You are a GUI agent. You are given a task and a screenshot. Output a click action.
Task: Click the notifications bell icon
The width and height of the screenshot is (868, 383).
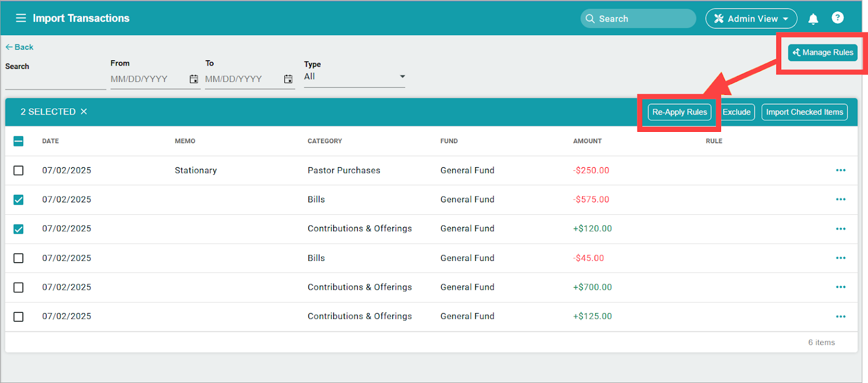tap(813, 19)
